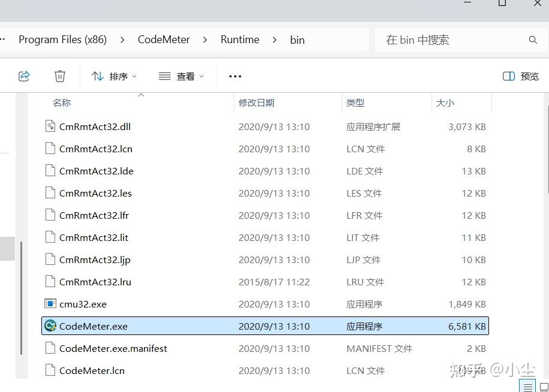
Task: Click the CmRmtAct32.lcn file name
Action: (96, 149)
